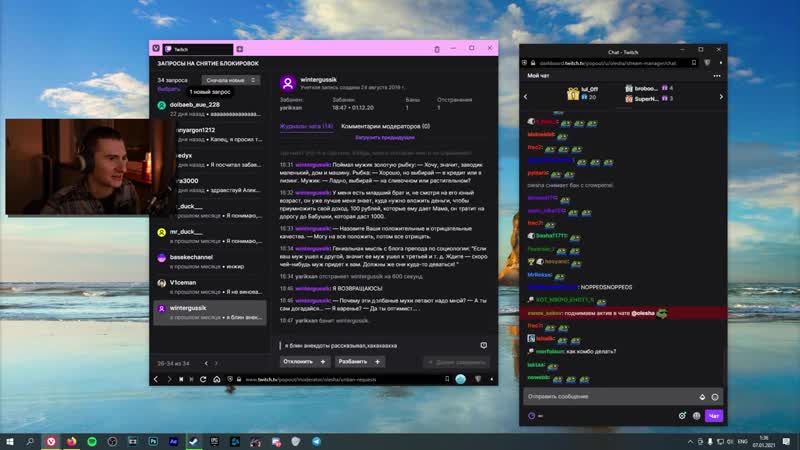This screenshot has height=450, width=800.
Task: Reload the unban requests page
Action: (x=203, y=379)
